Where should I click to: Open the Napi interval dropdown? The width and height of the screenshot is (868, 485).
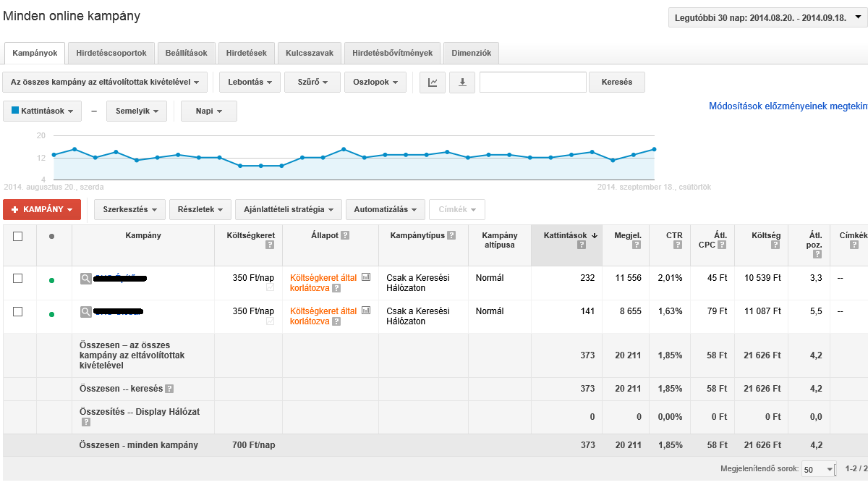(209, 111)
